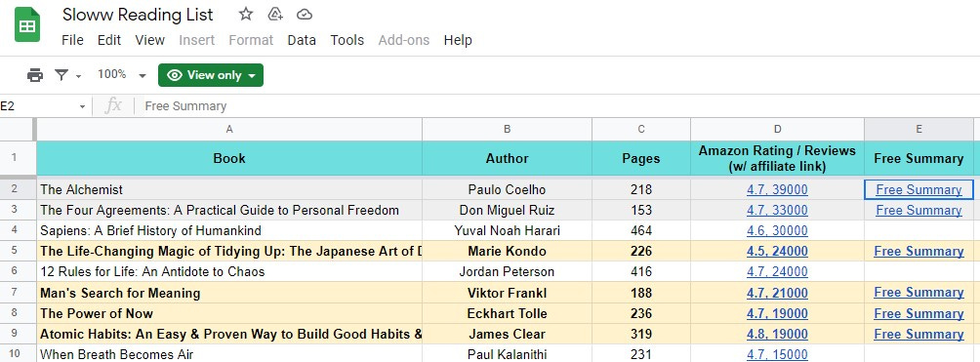Open 12 Rules for Life's 4.7, 24000 link
This screenshot has height=362, width=980.
tap(777, 272)
